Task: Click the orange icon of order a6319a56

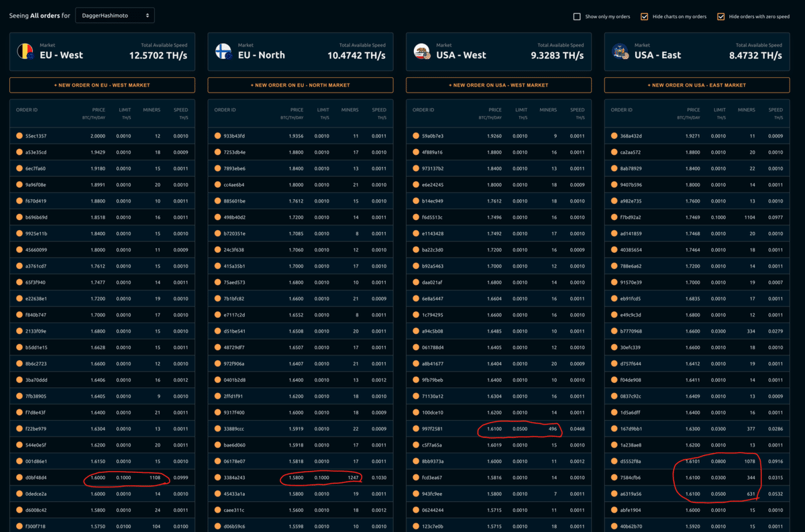Action: coord(614,494)
